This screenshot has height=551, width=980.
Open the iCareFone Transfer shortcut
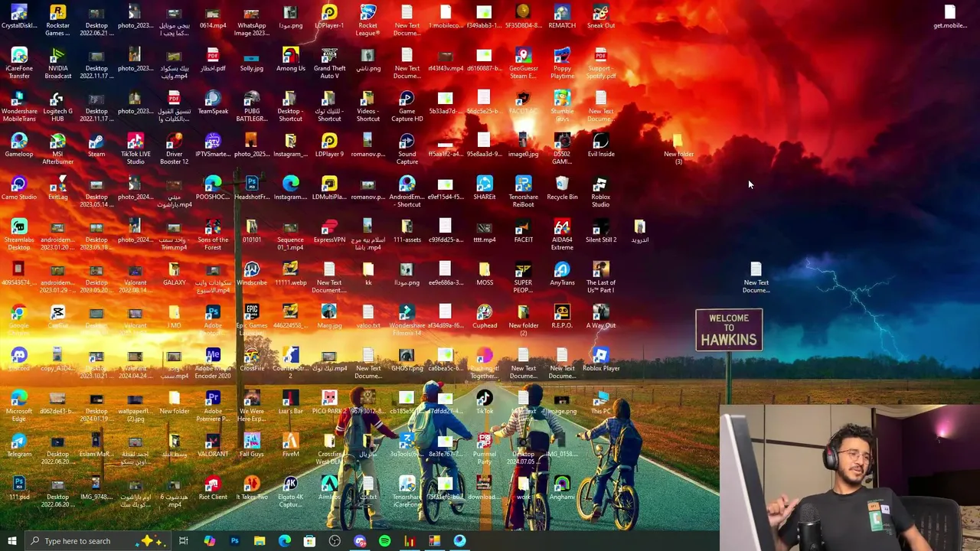tap(19, 64)
